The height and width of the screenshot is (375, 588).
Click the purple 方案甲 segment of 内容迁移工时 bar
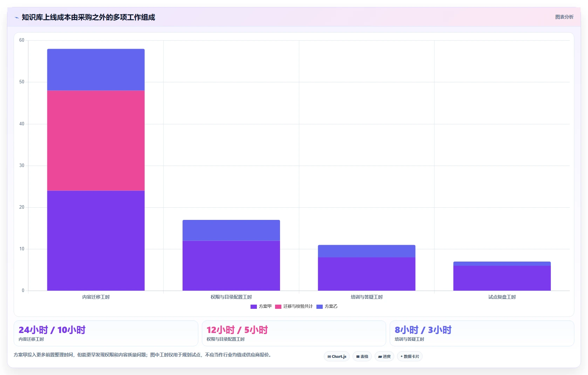pos(96,241)
